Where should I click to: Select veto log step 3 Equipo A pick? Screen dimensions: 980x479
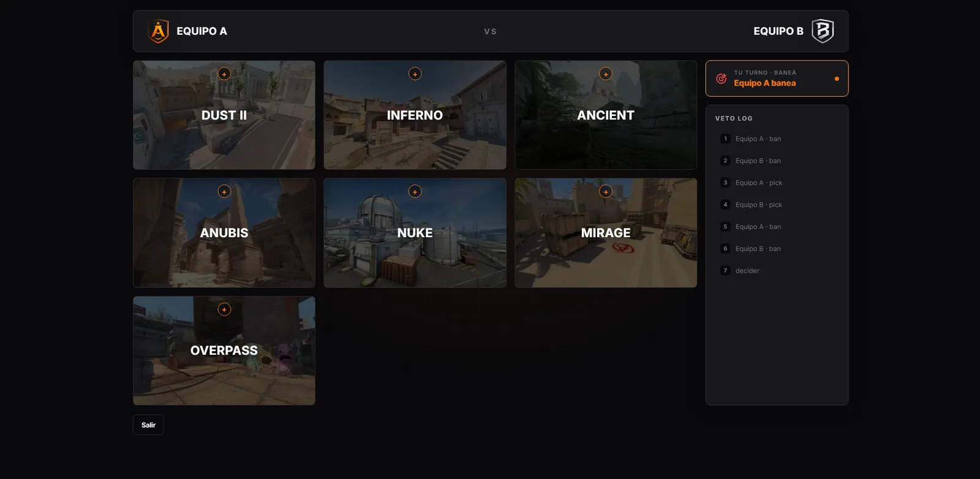[x=777, y=183]
